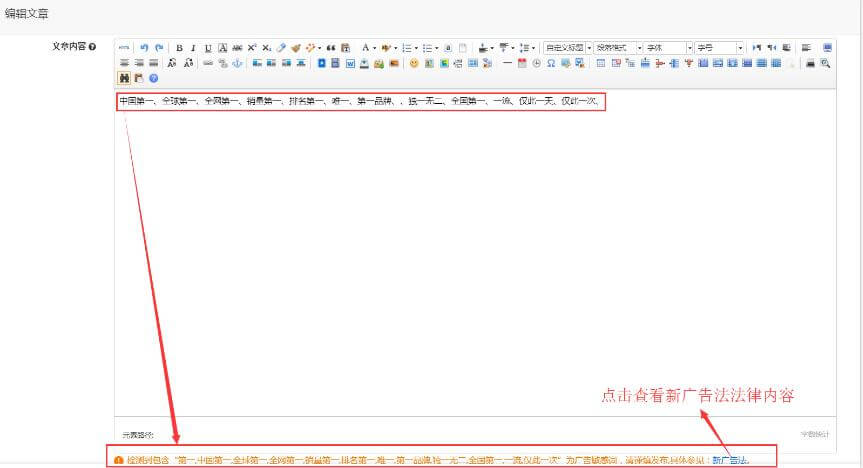The width and height of the screenshot is (863, 468).
Task: Insert special character with the Omega icon
Action: click(551, 63)
